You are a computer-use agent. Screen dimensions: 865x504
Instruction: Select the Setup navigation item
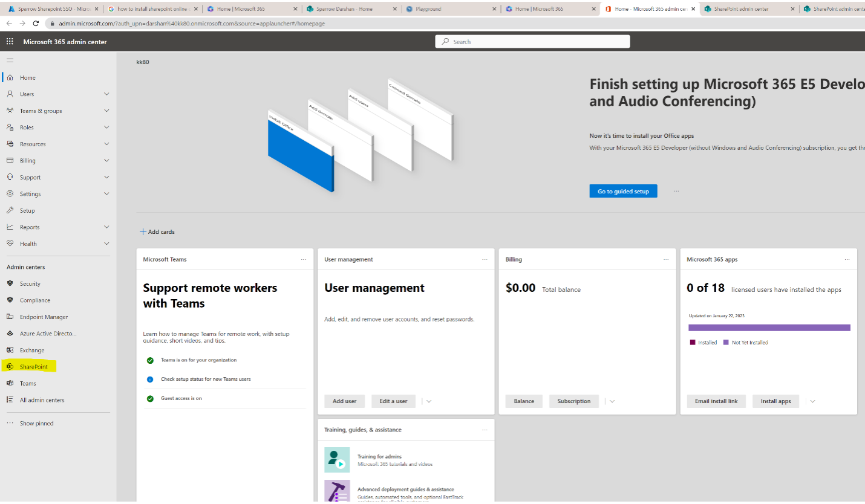tap(27, 211)
